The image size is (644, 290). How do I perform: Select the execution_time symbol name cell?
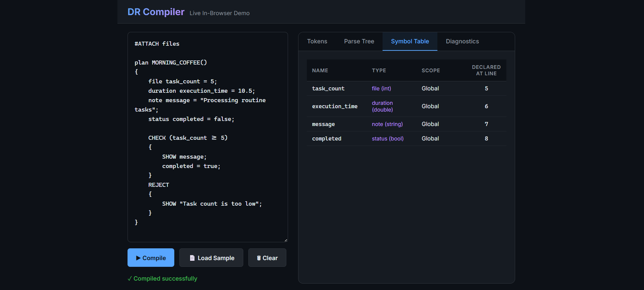pyautogui.click(x=335, y=106)
